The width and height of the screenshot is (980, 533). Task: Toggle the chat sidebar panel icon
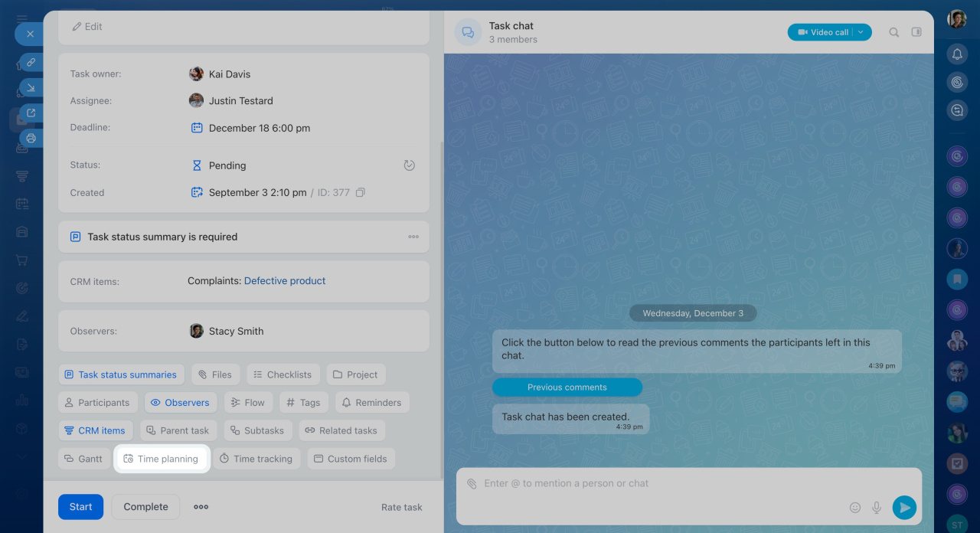click(916, 32)
